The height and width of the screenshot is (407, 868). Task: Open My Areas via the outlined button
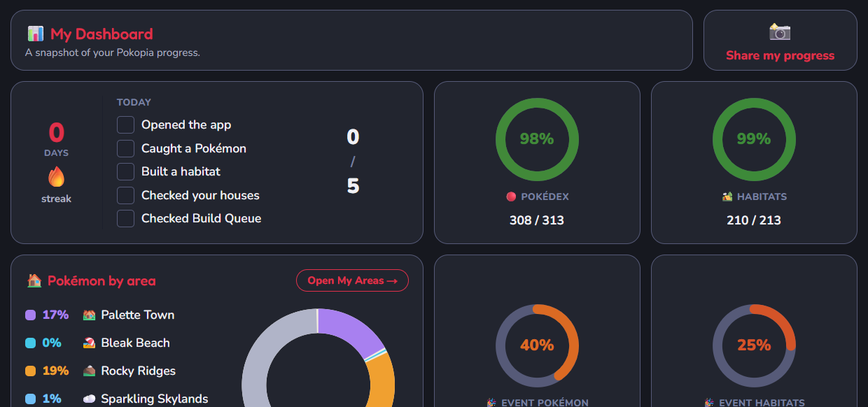[352, 280]
